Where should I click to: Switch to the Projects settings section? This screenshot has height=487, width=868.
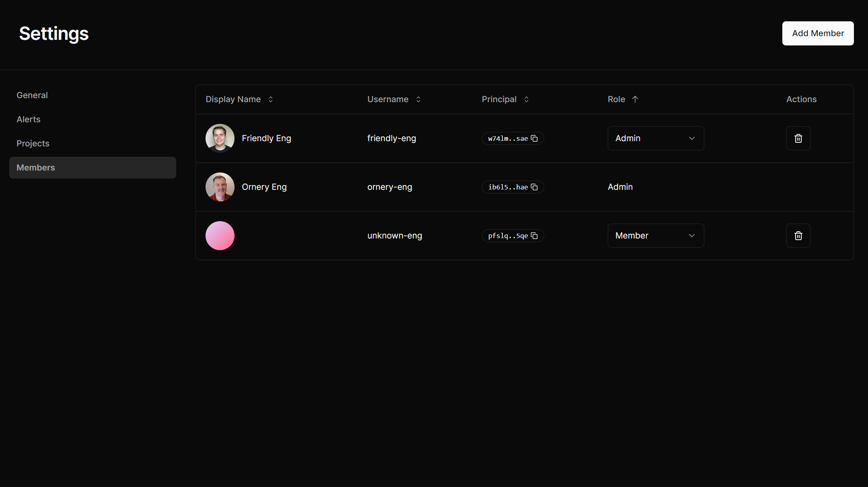(33, 144)
